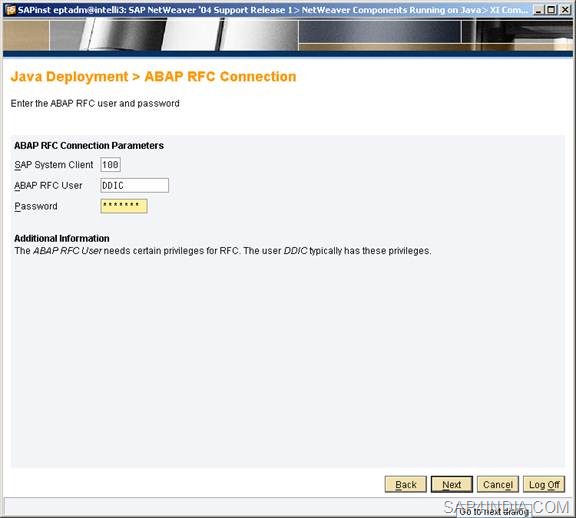Screen dimensions: 576x518
Task: Click the decorative banner image
Action: (288, 35)
